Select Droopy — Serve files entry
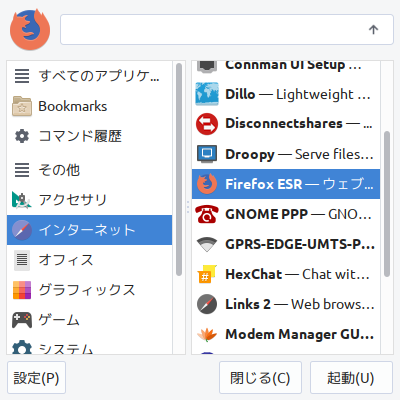This screenshot has height=400, width=400. [286, 154]
